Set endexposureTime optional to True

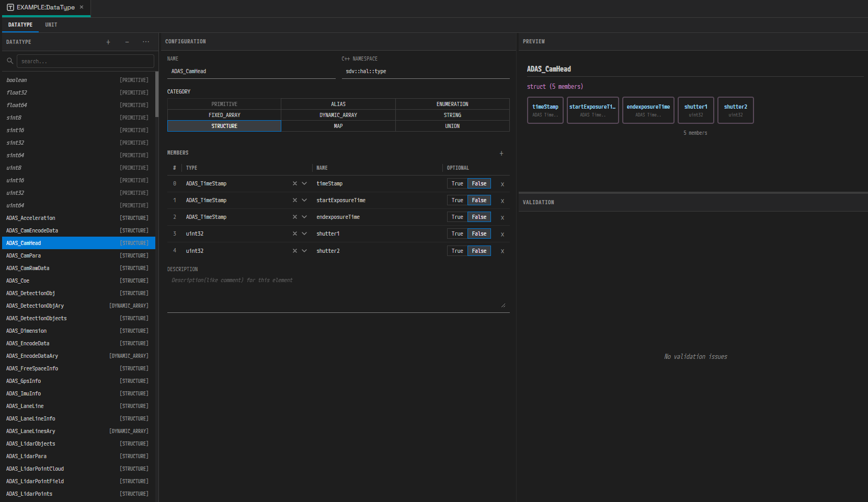458,217
